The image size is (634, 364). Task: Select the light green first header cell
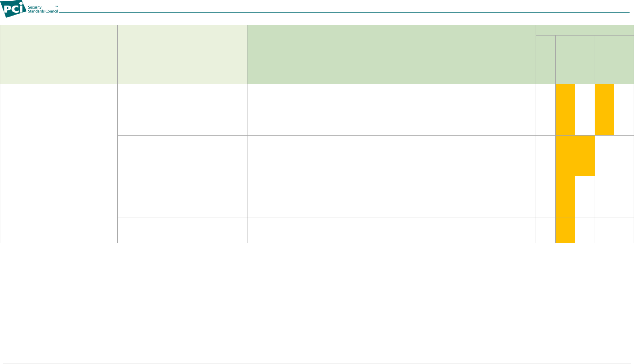click(59, 55)
